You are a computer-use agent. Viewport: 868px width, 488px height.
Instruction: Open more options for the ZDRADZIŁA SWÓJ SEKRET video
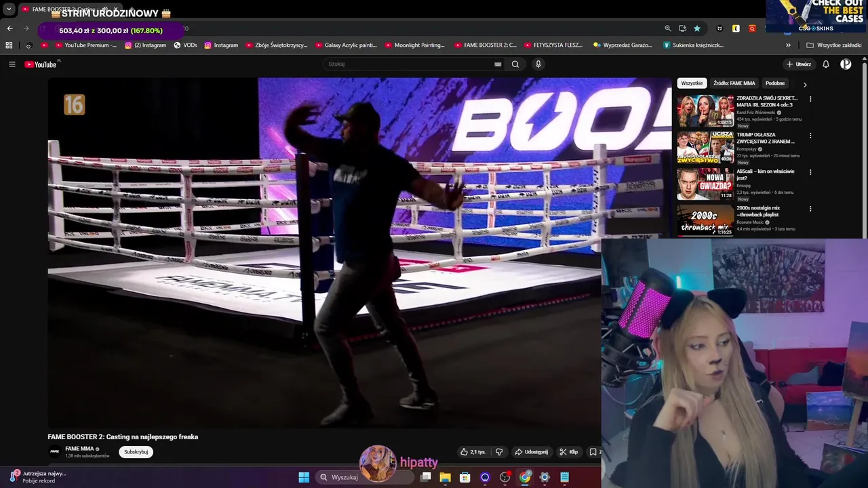(810, 99)
